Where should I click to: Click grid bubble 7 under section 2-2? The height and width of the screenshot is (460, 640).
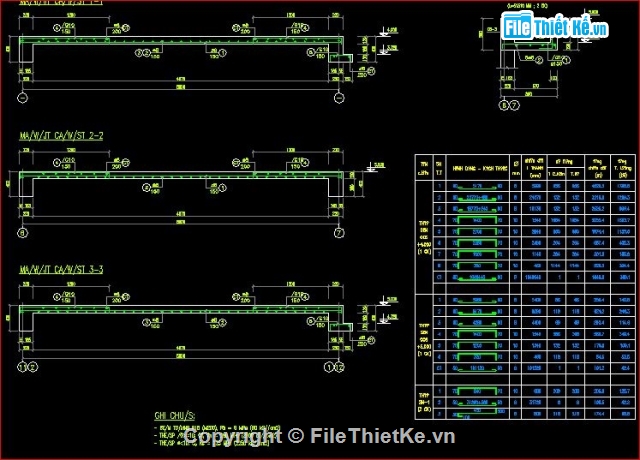click(x=339, y=233)
